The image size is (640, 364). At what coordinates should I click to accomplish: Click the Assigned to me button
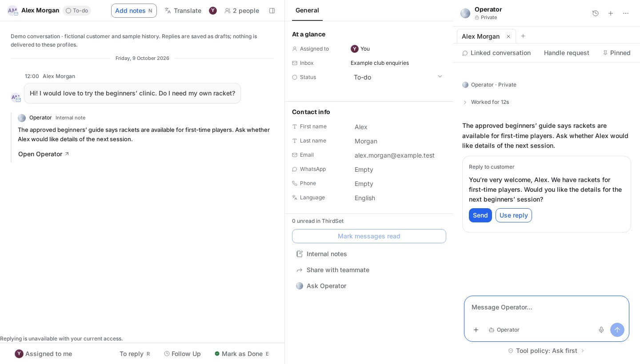[x=44, y=354]
